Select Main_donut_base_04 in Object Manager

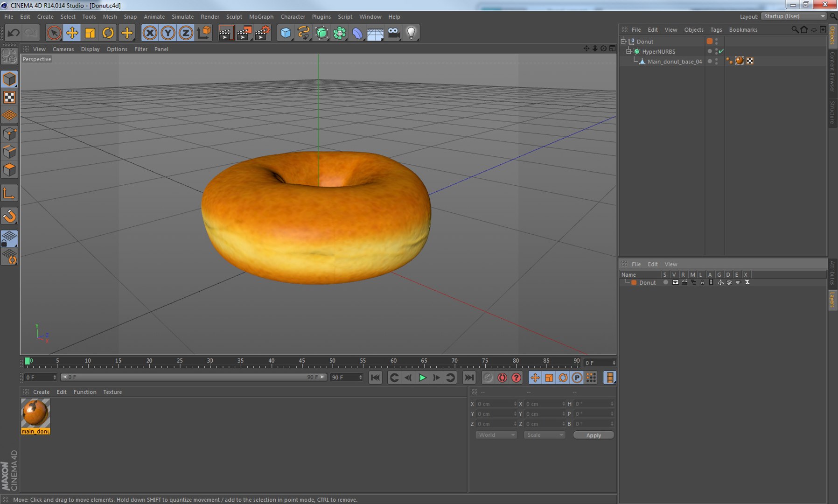pyautogui.click(x=675, y=62)
